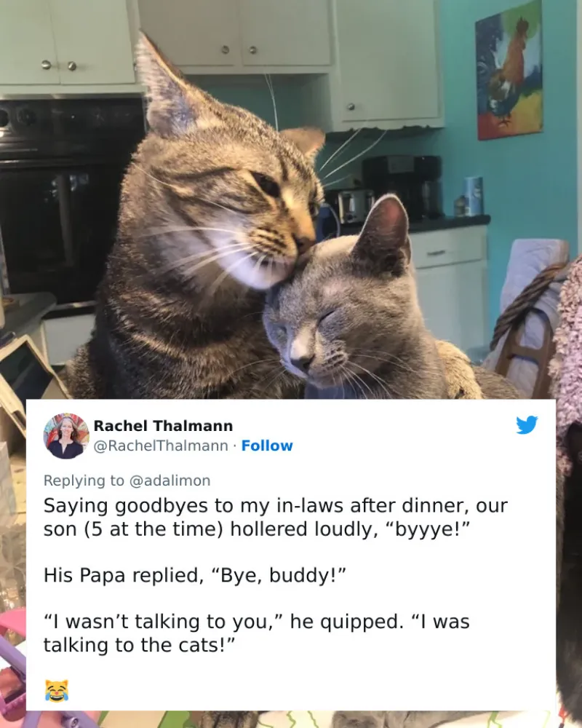Image resolution: width=582 pixels, height=728 pixels.
Task: Click the silver toaster behind the cats
Action: 354,205
